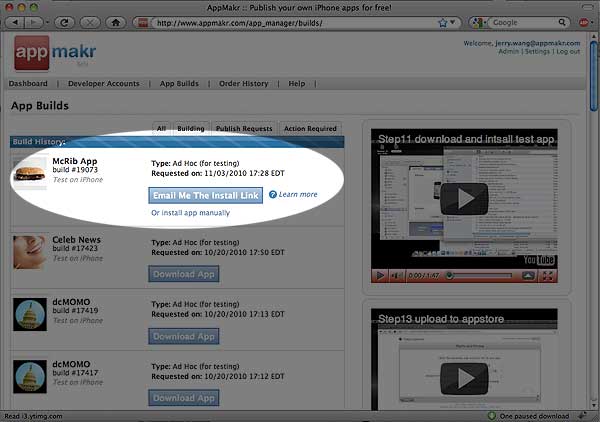
Task: Reload the page with the refresh icon
Action: click(x=64, y=23)
